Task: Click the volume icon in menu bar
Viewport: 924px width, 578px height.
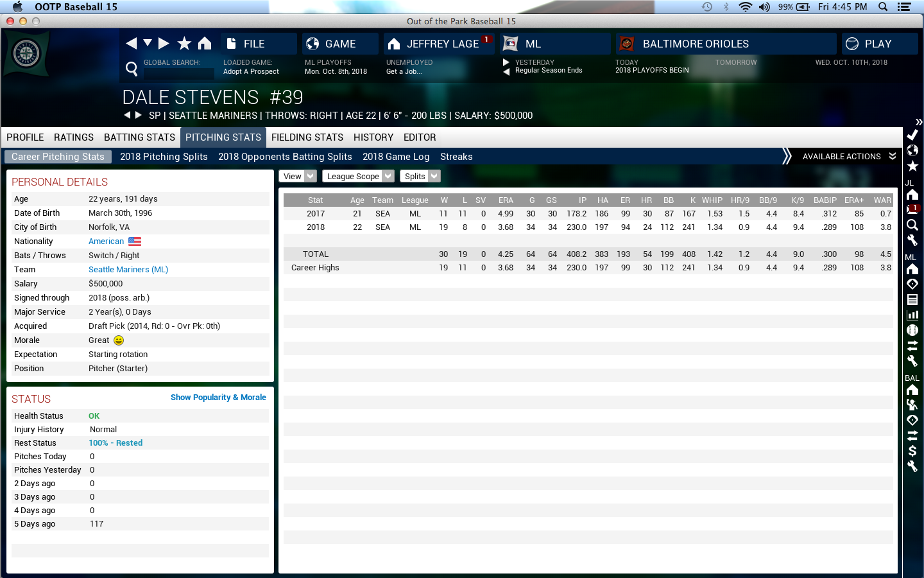Action: pos(764,7)
